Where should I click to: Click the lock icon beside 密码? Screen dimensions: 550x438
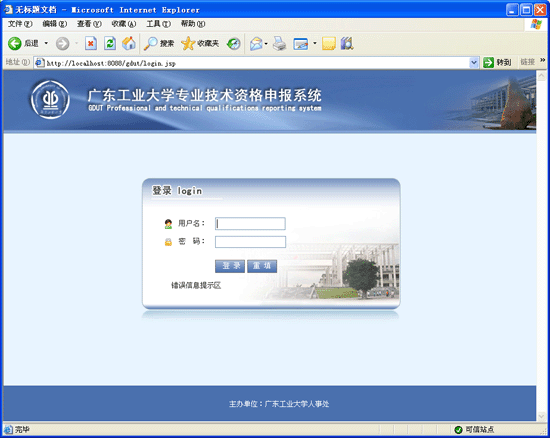point(168,242)
